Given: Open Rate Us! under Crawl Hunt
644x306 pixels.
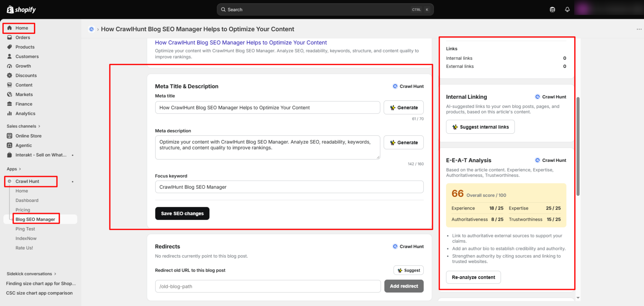Looking at the screenshot, I should (x=24, y=248).
